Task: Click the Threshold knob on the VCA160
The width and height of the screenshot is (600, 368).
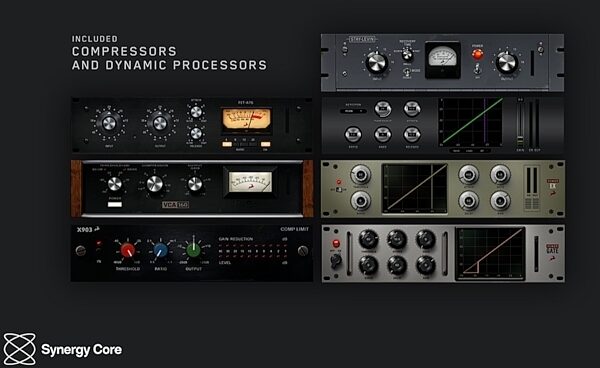Action: coord(115,184)
